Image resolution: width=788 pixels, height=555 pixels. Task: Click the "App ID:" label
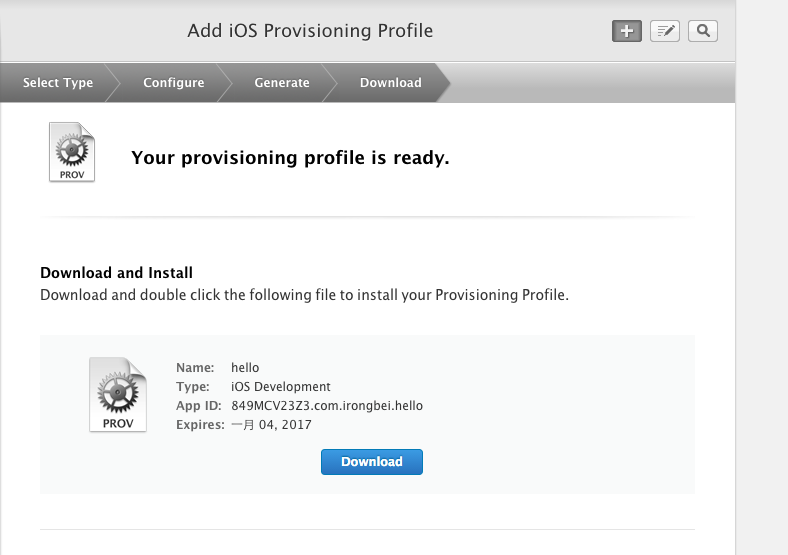(x=199, y=406)
